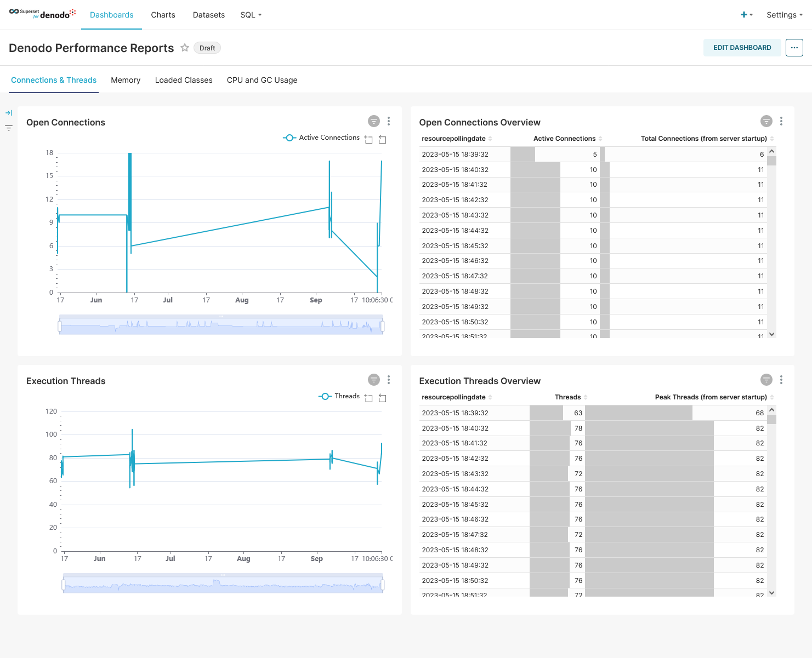The width and height of the screenshot is (812, 658).
Task: Select Open Connections row 2023-05-15 18:39:32
Action: coord(593,155)
